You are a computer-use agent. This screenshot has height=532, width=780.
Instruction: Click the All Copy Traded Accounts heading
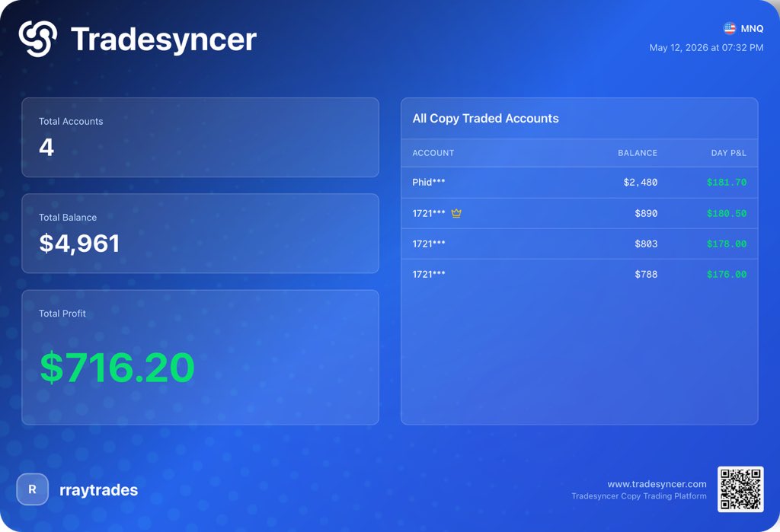(x=485, y=118)
